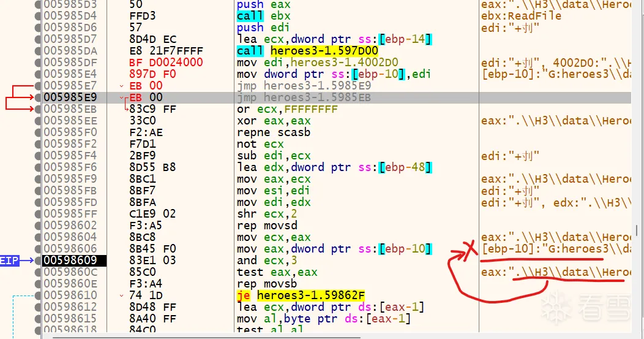Click the cyan-highlighted call ebx mnemonic
This screenshot has width=644, height=339.
pos(249,16)
